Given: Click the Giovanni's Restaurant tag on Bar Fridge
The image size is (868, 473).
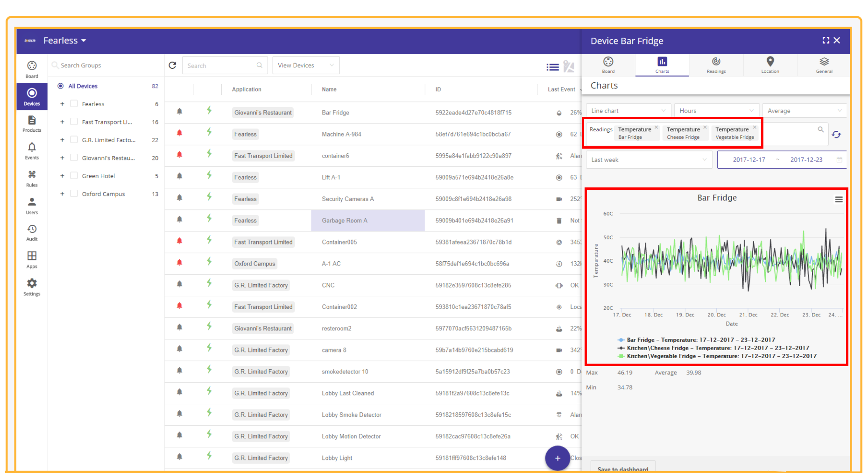Looking at the screenshot, I should pos(263,113).
